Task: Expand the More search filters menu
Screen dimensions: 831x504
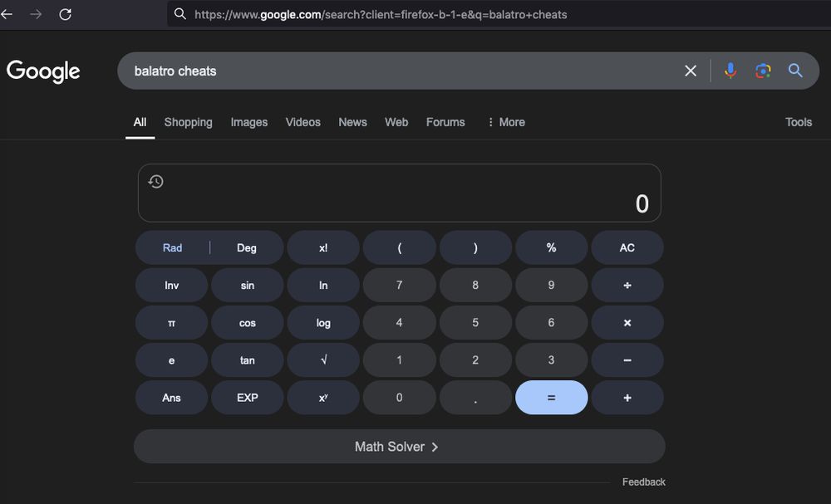Action: tap(506, 122)
